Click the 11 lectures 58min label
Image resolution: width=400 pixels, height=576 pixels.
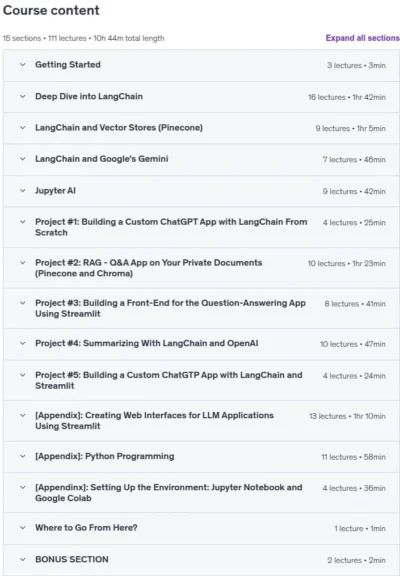pyautogui.click(x=353, y=457)
